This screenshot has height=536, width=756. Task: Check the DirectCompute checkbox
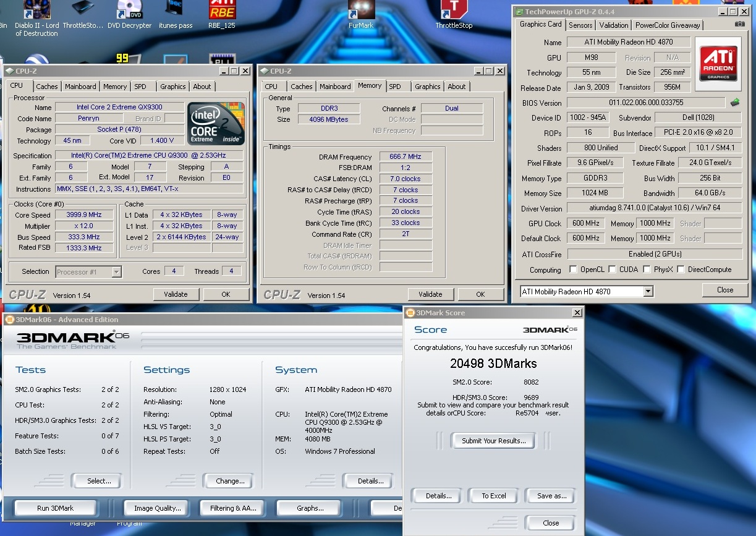[681, 270]
